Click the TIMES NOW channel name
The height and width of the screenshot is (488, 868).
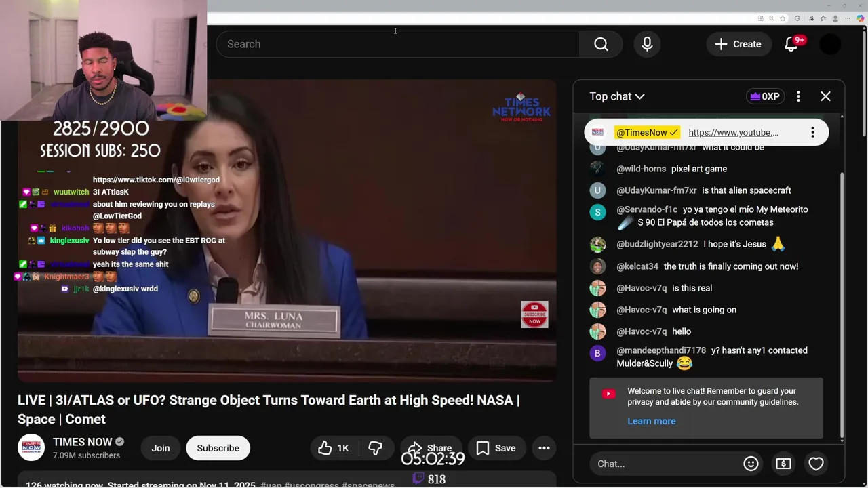click(82, 442)
